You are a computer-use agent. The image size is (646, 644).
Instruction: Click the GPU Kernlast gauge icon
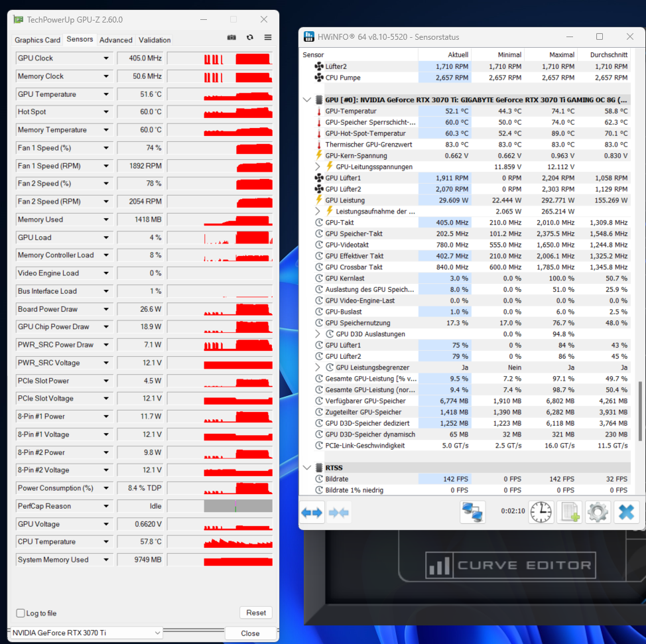click(319, 278)
